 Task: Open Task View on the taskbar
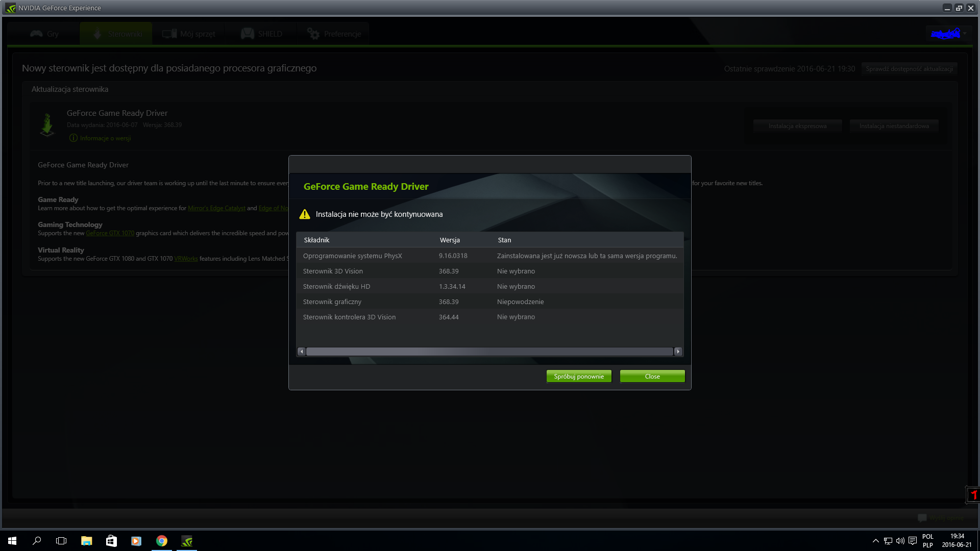[61, 541]
